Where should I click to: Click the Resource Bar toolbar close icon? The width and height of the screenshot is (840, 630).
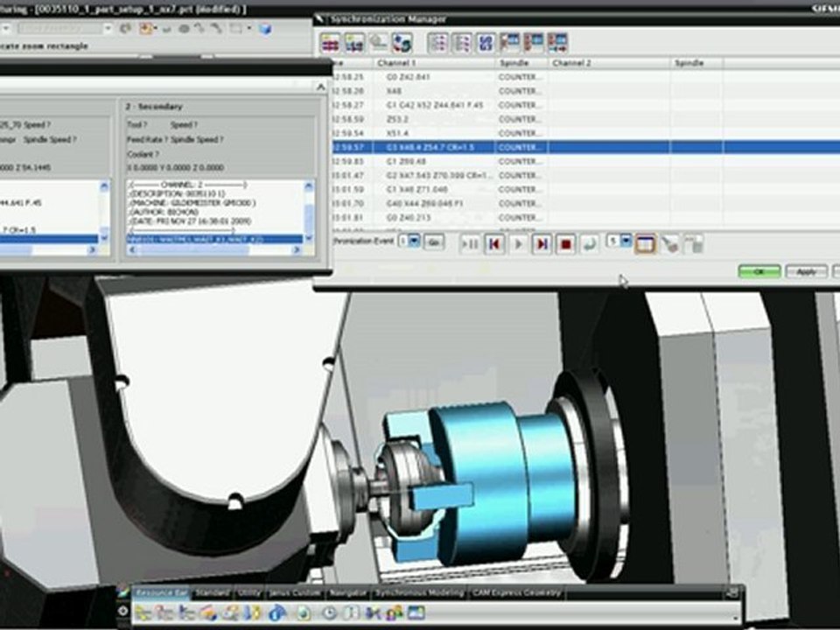tap(733, 592)
